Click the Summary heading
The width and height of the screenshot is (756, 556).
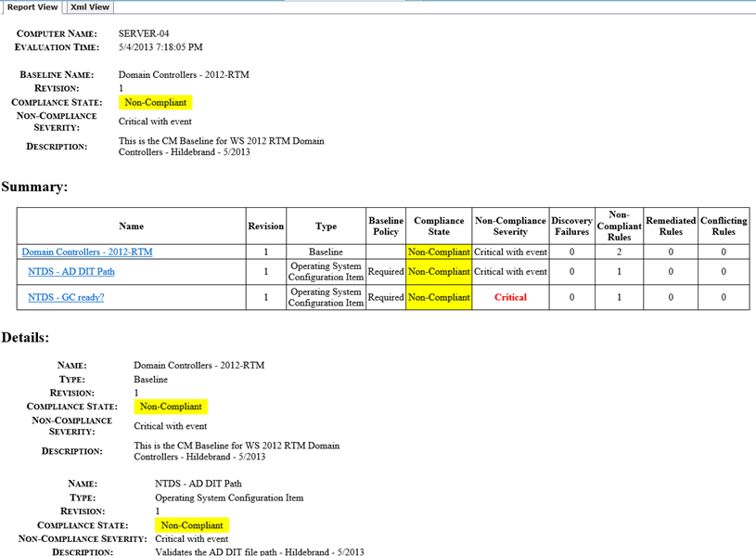(34, 187)
